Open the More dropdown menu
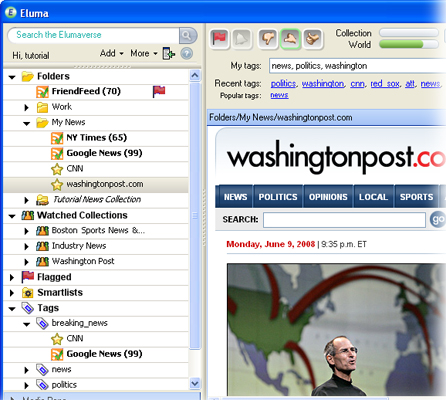Viewport: 446px width, 400px height. coord(144,53)
